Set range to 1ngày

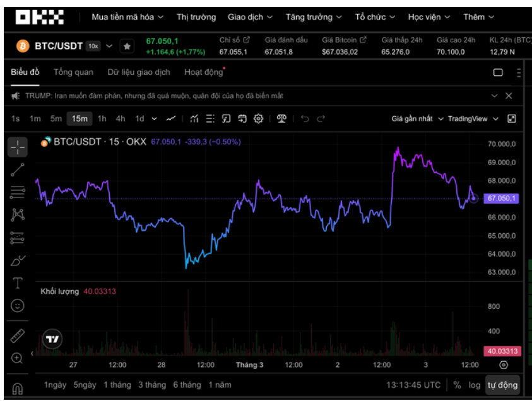tap(55, 385)
